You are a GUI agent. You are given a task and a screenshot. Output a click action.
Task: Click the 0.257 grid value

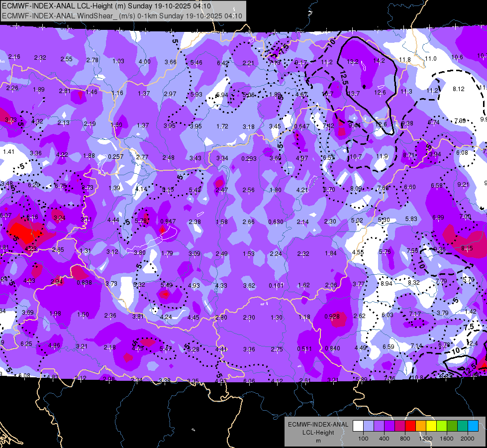click(x=115, y=157)
